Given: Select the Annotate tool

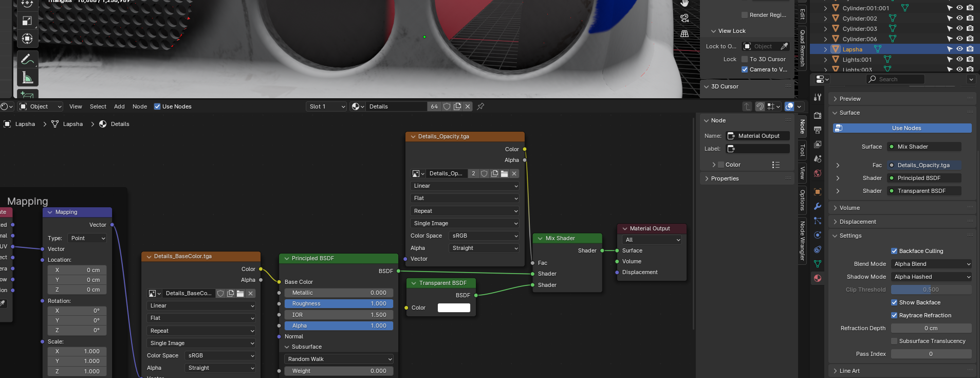Looking at the screenshot, I should tap(27, 60).
